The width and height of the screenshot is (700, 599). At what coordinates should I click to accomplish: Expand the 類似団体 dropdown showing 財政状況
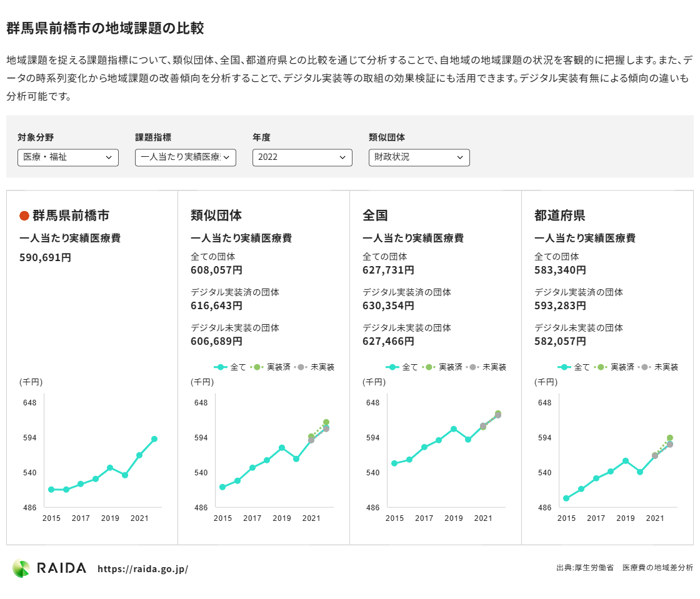pyautogui.click(x=419, y=157)
